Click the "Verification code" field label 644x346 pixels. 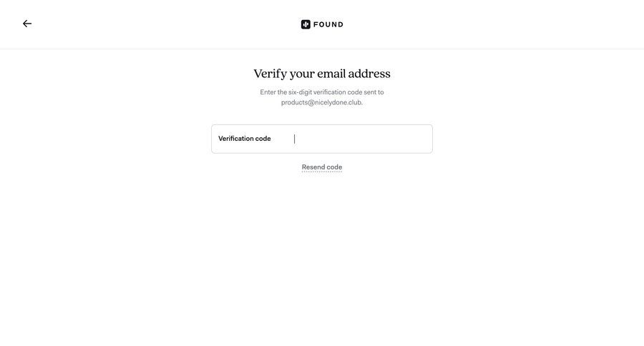pyautogui.click(x=245, y=139)
